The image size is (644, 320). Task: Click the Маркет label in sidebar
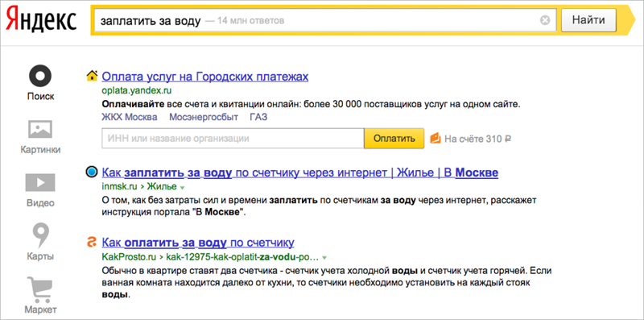(40, 310)
